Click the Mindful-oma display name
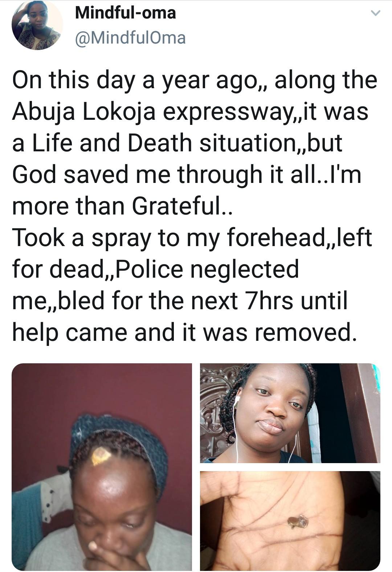Viewport: 392px width, 572px height. point(125,13)
